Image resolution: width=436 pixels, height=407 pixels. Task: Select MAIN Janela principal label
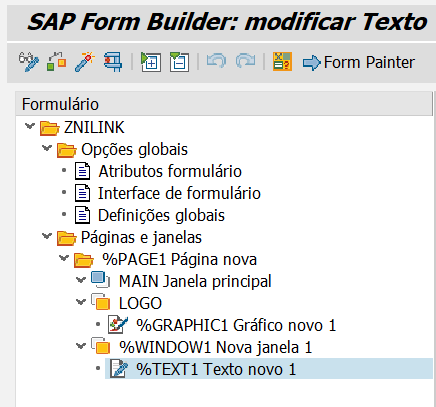point(195,281)
